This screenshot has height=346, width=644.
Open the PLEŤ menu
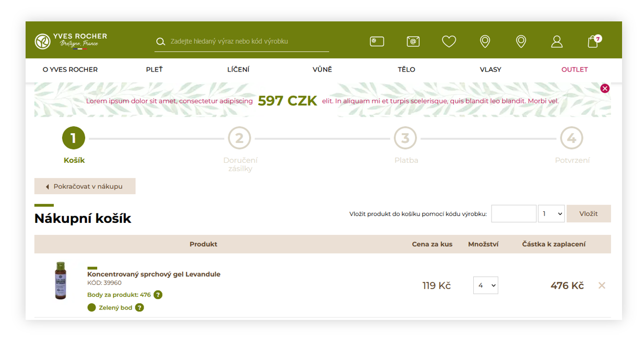tap(154, 69)
